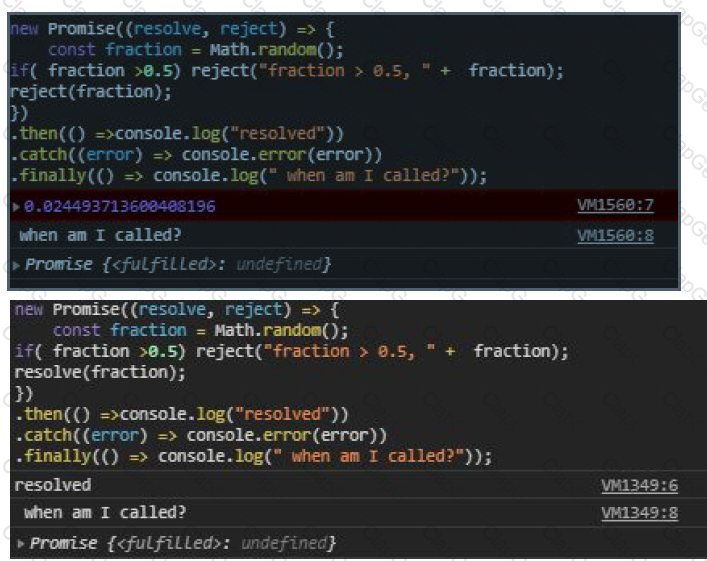This screenshot has width=707, height=561.
Task: Click 'when am I called?' output under VM1349
Action: 105,513
